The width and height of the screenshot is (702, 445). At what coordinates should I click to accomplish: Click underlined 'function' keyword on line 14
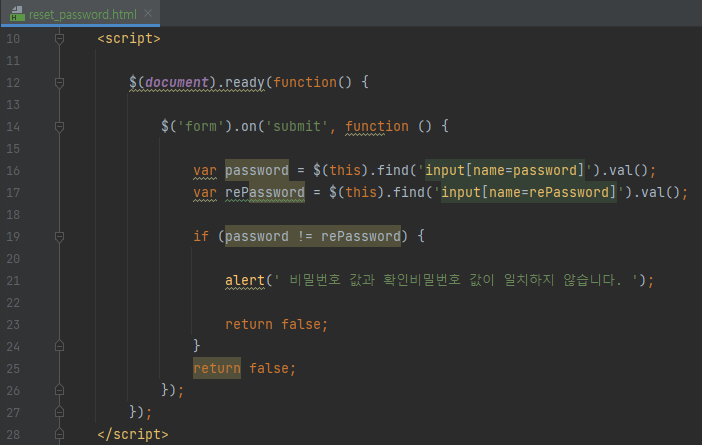377,126
